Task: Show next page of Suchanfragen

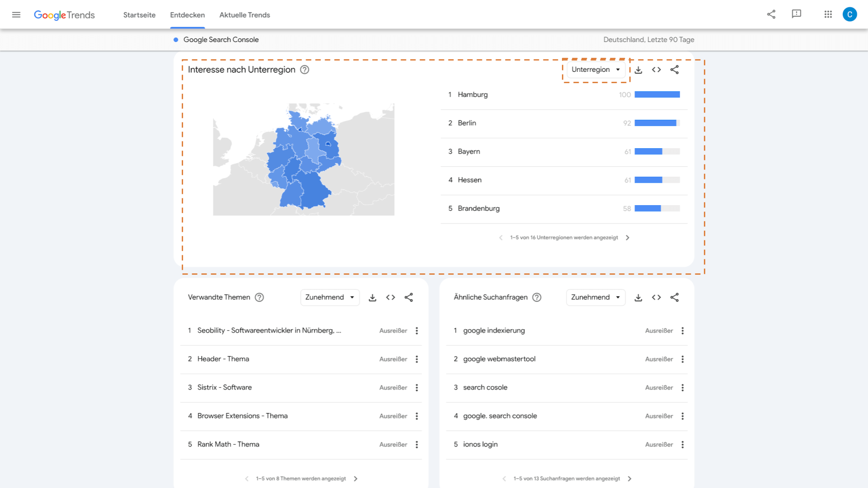Action: [630, 479]
